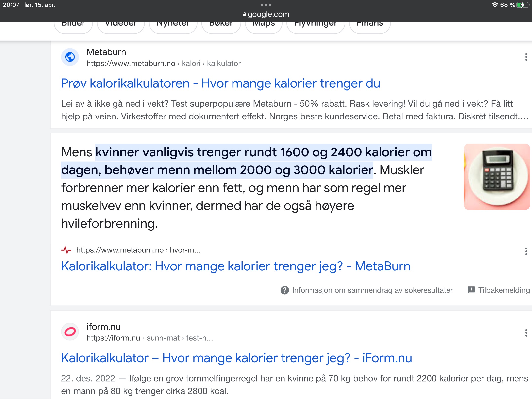Screen dimensions: 532x399
Task: Tap the Wi-Fi status icon
Action: 495,5
